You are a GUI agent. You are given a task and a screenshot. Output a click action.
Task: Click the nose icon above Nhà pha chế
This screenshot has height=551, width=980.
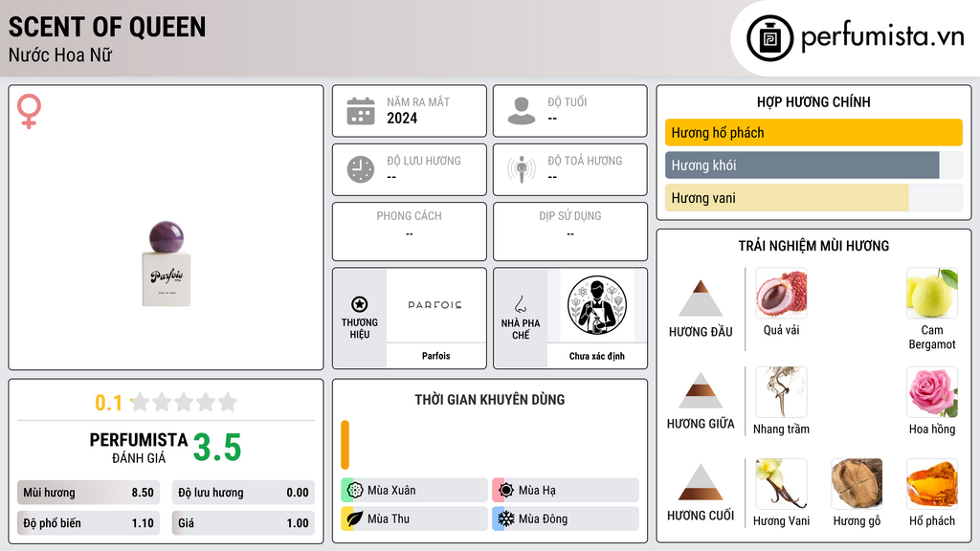(520, 304)
